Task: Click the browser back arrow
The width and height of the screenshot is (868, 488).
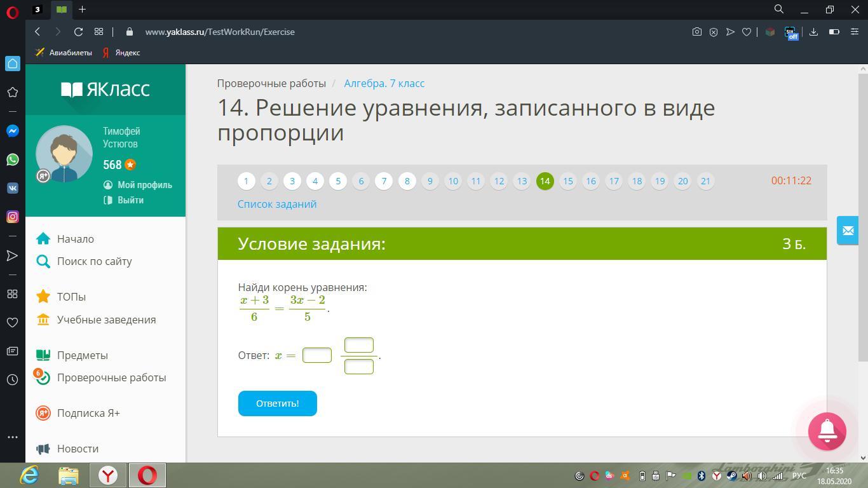Action: point(37,32)
